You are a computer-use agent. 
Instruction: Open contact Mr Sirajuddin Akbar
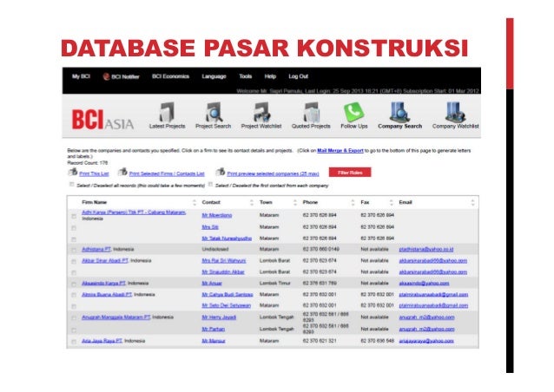pyautogui.click(x=223, y=271)
